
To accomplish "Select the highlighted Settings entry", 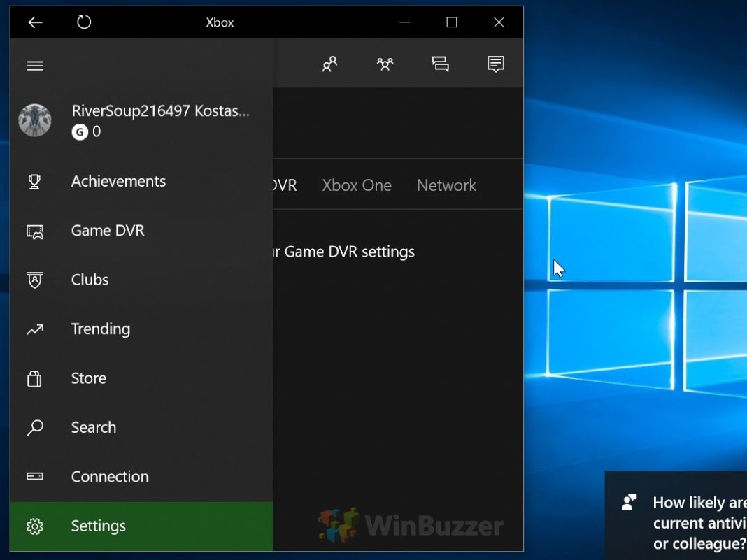I will (141, 526).
